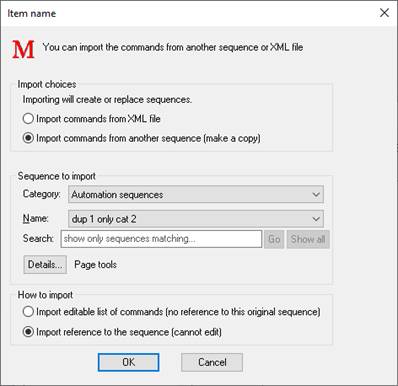Focus the sequence search field

(x=161, y=239)
